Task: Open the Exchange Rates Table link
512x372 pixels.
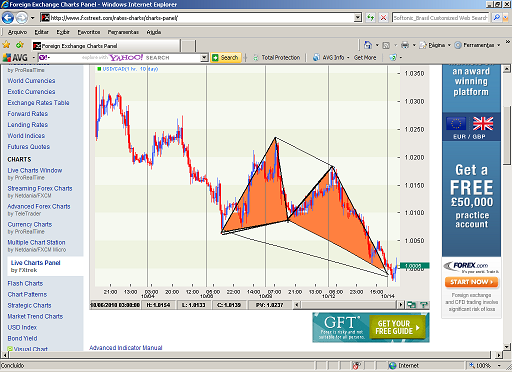Action: 38,103
